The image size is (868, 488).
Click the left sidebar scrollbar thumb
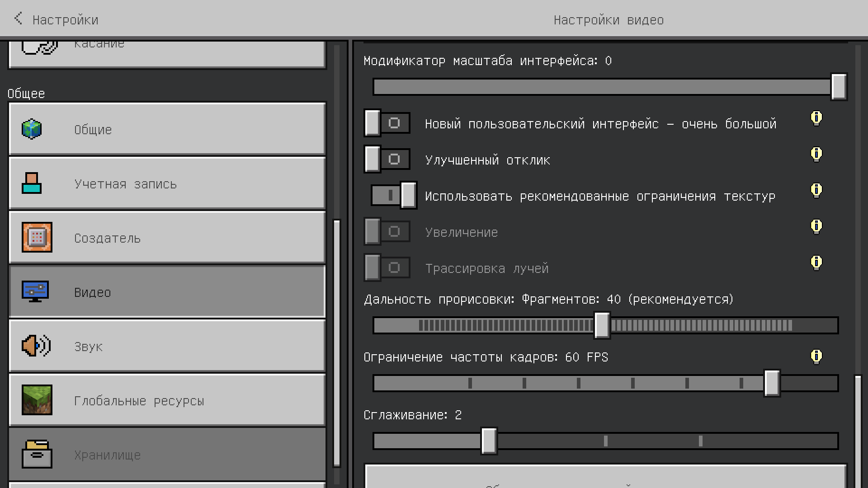(x=336, y=343)
